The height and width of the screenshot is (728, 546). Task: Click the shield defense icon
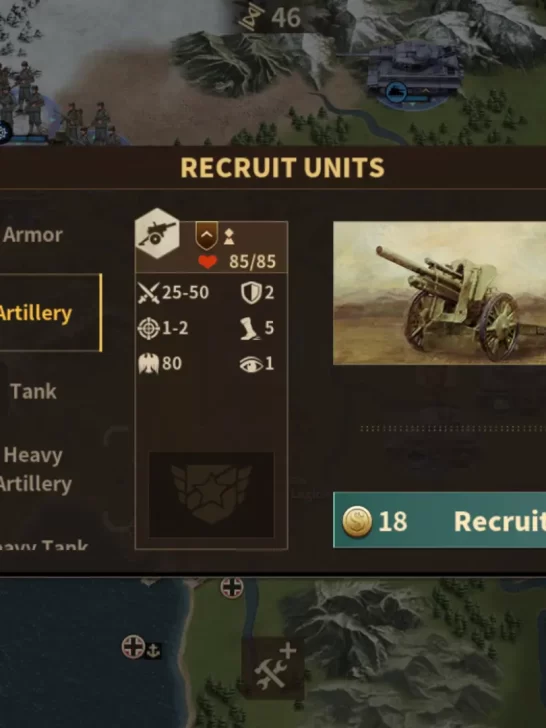pyautogui.click(x=252, y=292)
